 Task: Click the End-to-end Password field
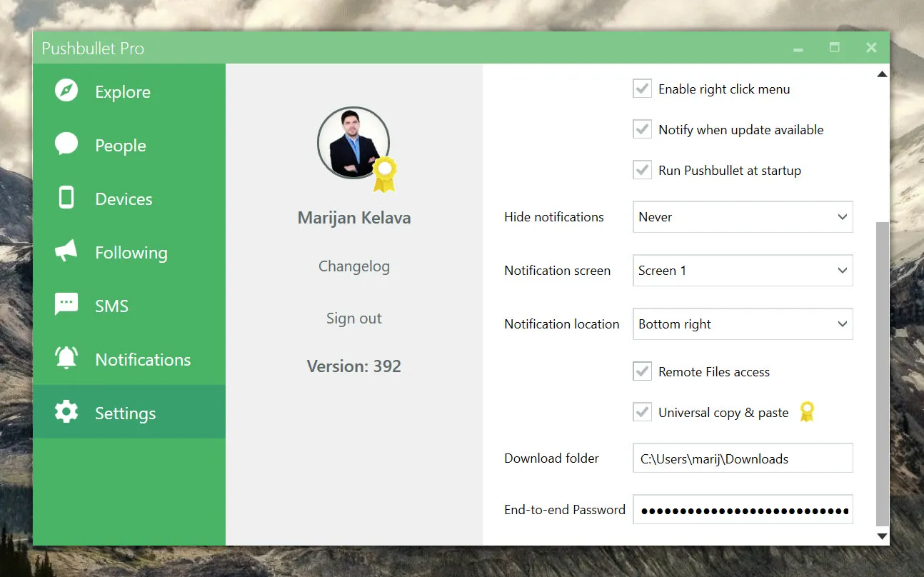pos(743,510)
